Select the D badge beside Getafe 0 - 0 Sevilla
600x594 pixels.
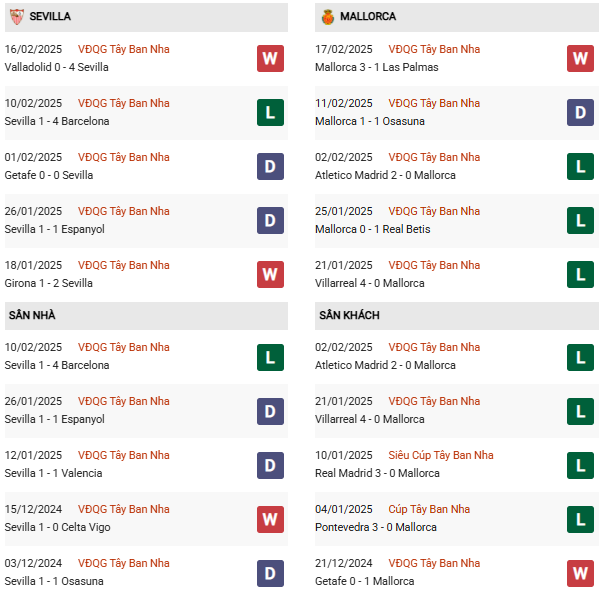click(x=270, y=166)
